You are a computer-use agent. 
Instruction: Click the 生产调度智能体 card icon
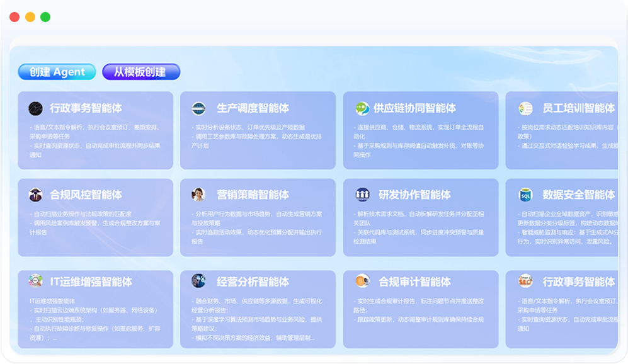198,108
